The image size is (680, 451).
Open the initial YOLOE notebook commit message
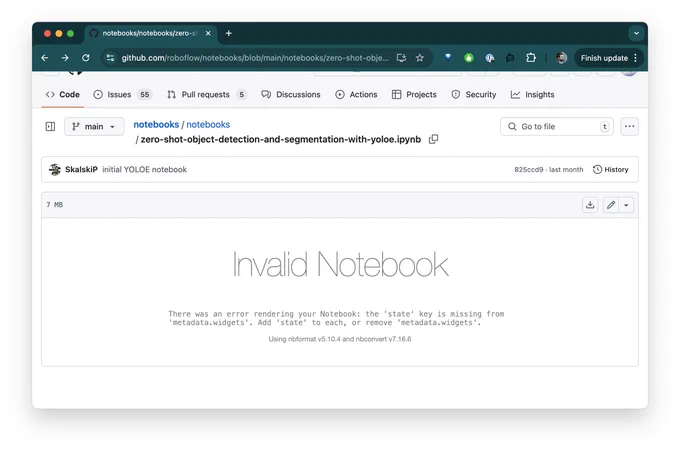(x=144, y=170)
